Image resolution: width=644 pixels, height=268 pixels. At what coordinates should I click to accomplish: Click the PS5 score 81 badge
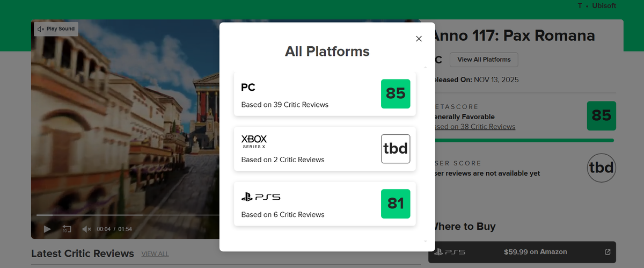click(396, 204)
